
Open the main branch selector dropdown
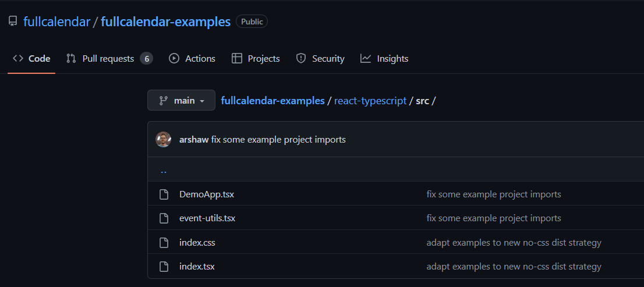pos(181,100)
